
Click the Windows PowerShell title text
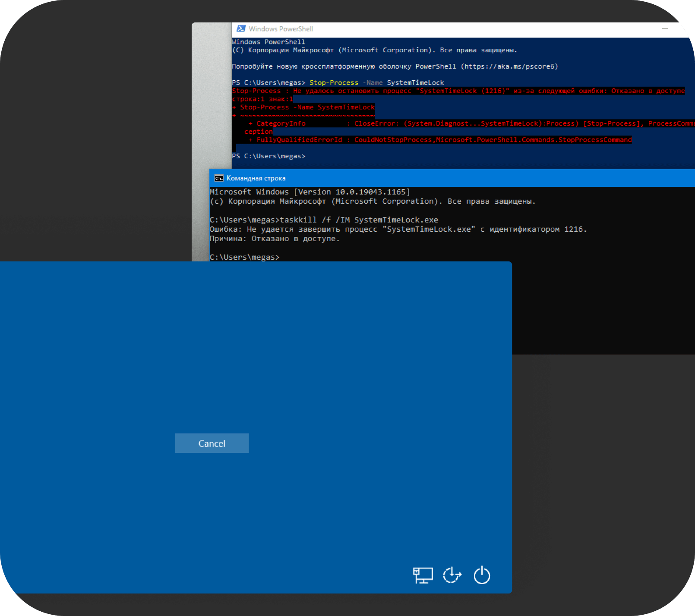[280, 28]
